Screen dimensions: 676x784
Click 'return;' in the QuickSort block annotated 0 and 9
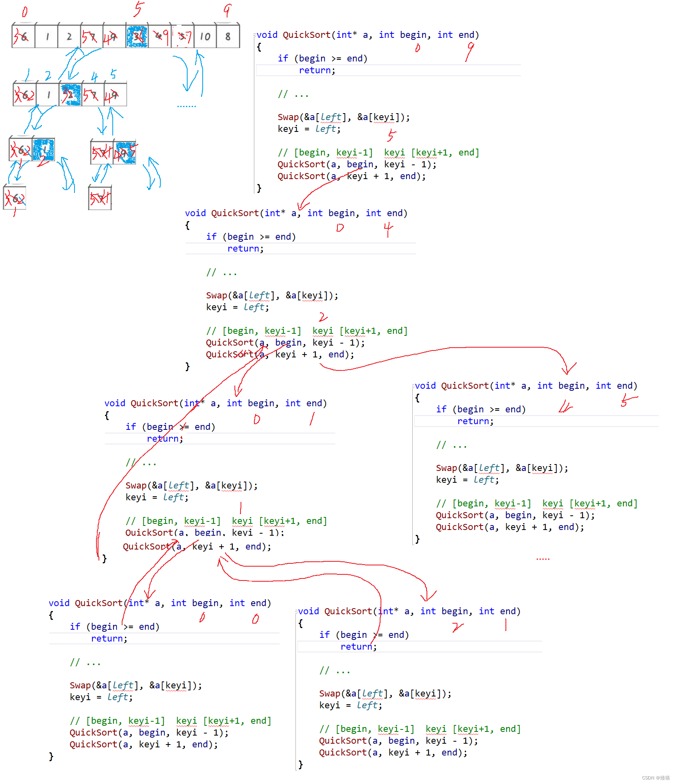click(x=317, y=70)
